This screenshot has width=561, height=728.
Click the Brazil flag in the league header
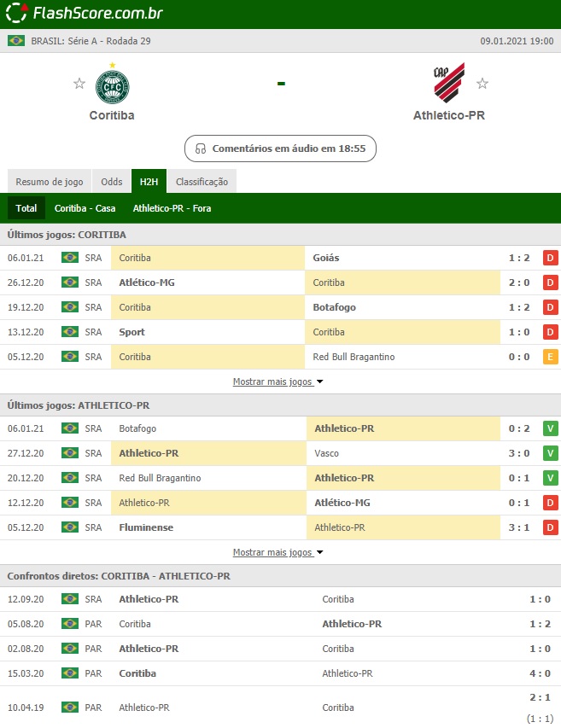click(16, 41)
